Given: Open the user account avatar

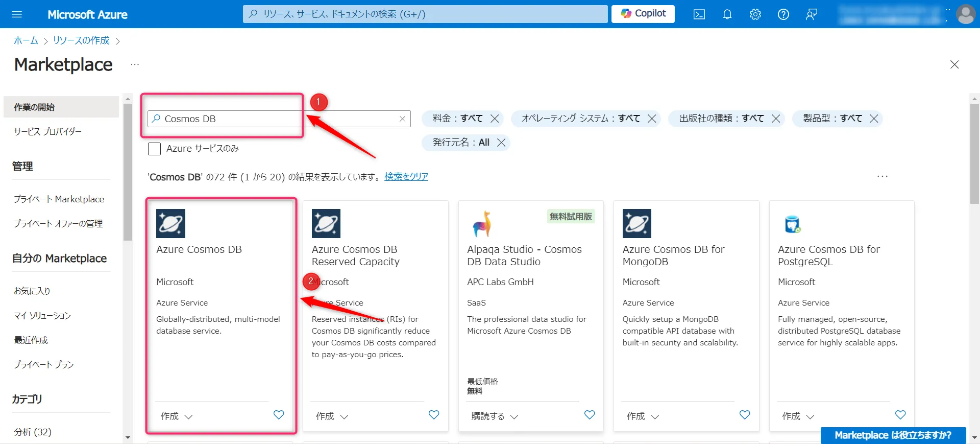Looking at the screenshot, I should pos(966,14).
